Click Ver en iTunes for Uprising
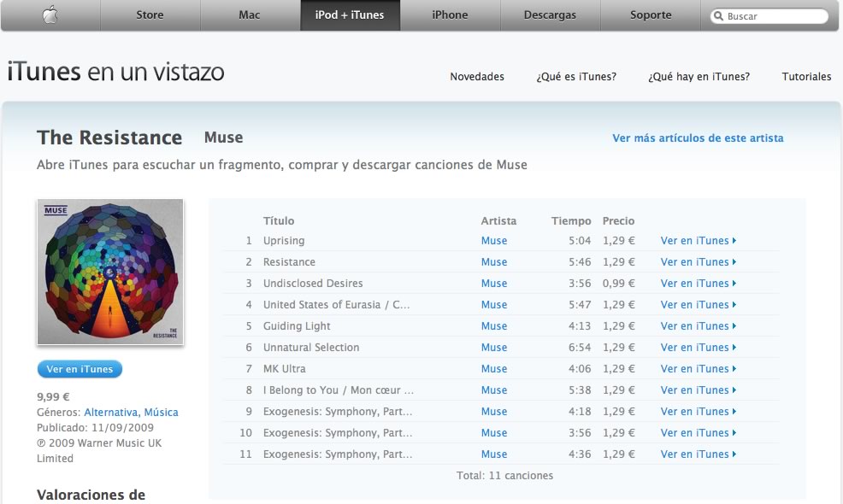This screenshot has height=504, width=843. click(699, 241)
